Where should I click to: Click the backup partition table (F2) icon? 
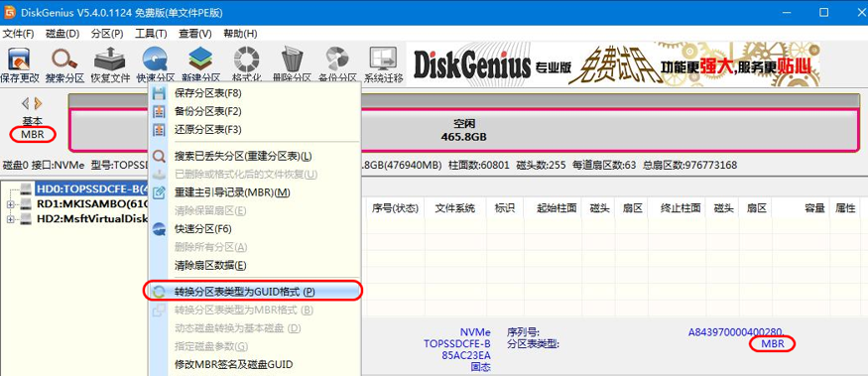pyautogui.click(x=159, y=111)
